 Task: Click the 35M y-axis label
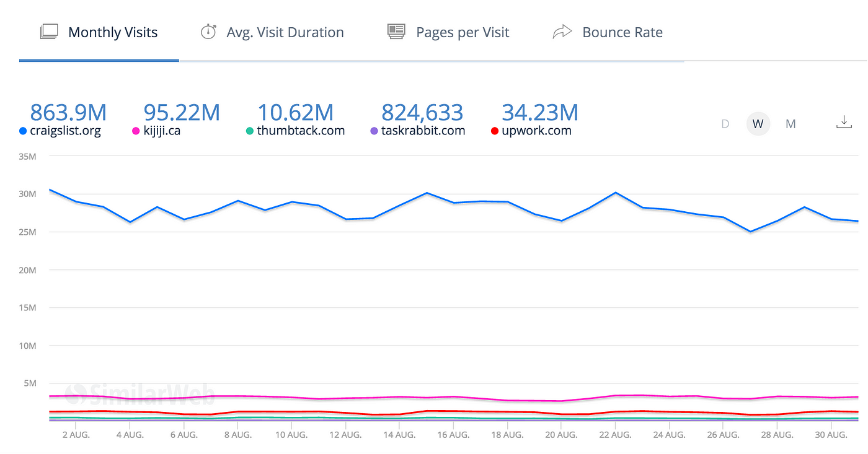[27, 156]
